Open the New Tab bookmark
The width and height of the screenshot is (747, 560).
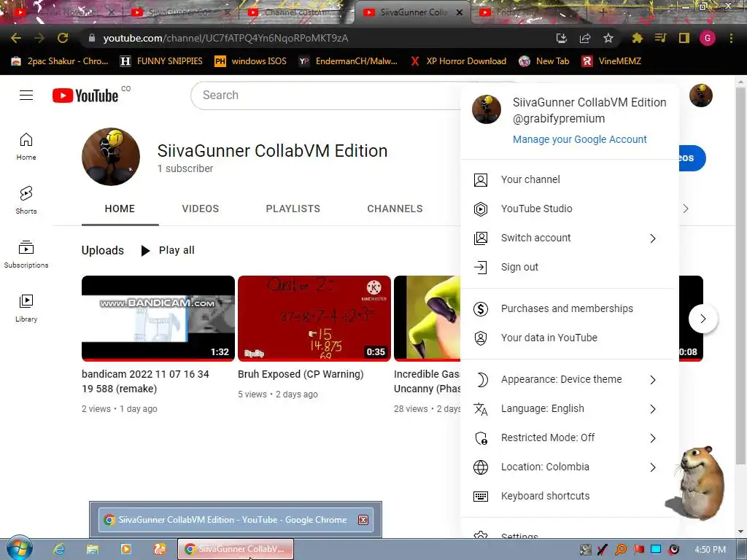pos(544,61)
